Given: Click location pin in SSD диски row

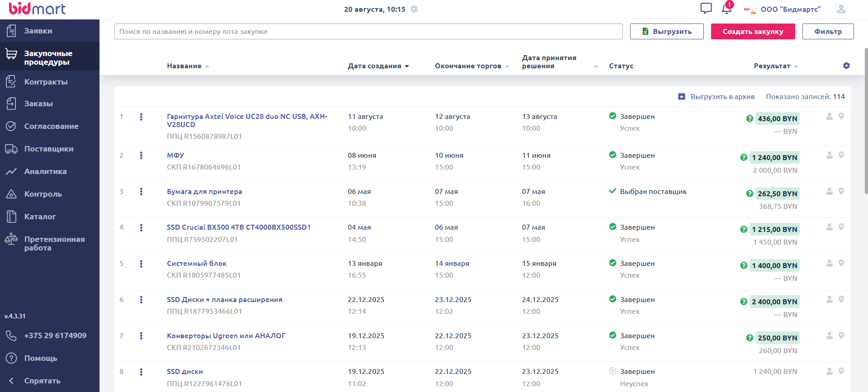Looking at the screenshot, I should click(841, 371).
